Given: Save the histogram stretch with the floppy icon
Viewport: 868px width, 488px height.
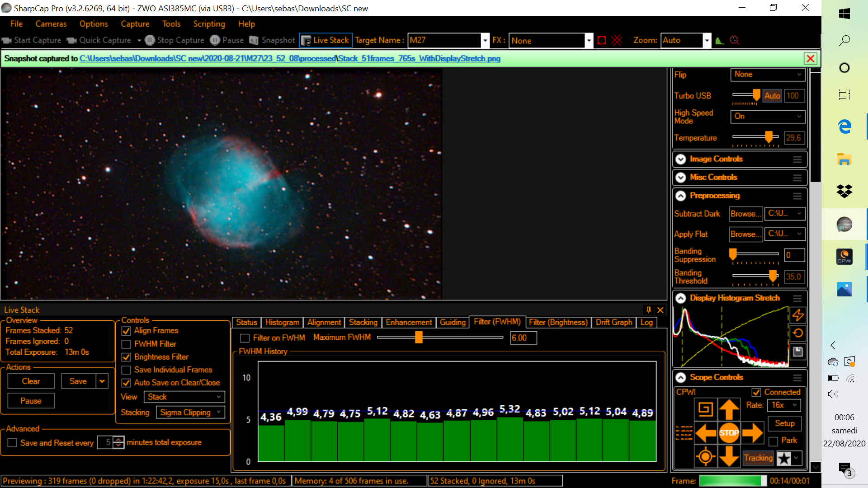Looking at the screenshot, I should pyautogui.click(x=798, y=352).
